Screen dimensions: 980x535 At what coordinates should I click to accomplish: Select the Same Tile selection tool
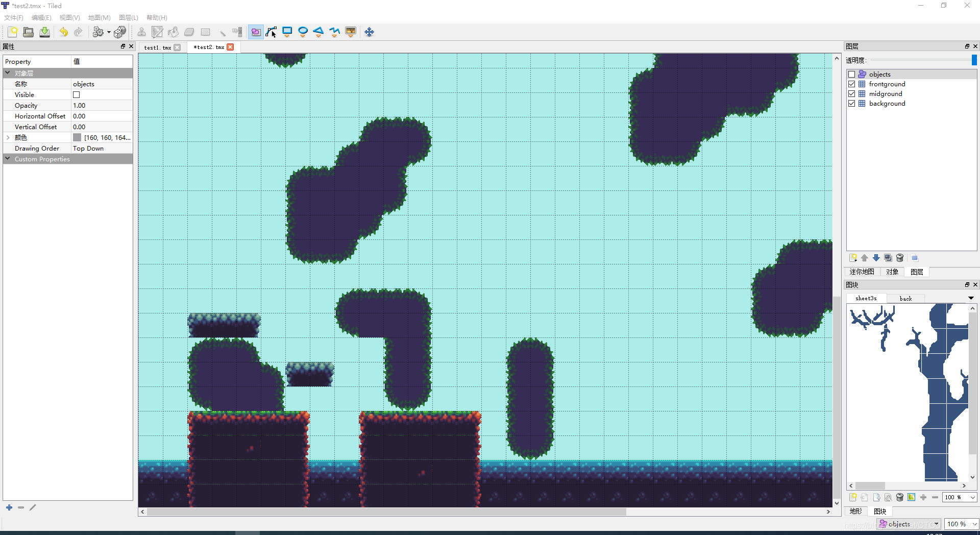pyautogui.click(x=237, y=32)
